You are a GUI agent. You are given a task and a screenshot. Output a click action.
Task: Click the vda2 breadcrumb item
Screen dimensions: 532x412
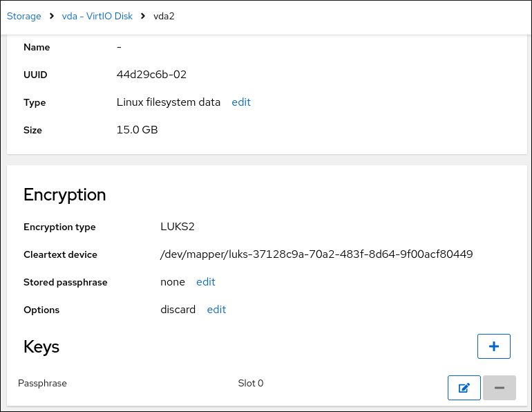[x=164, y=16]
